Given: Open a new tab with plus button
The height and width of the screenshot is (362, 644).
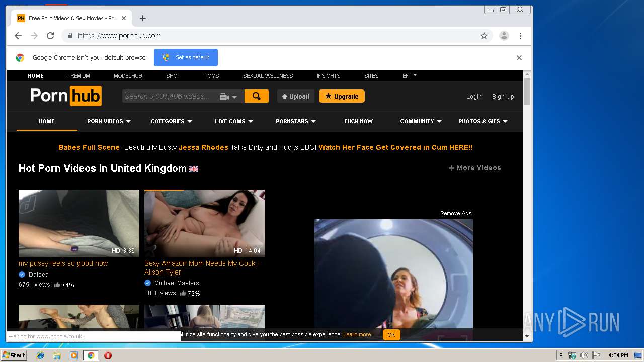Looking at the screenshot, I should [143, 18].
